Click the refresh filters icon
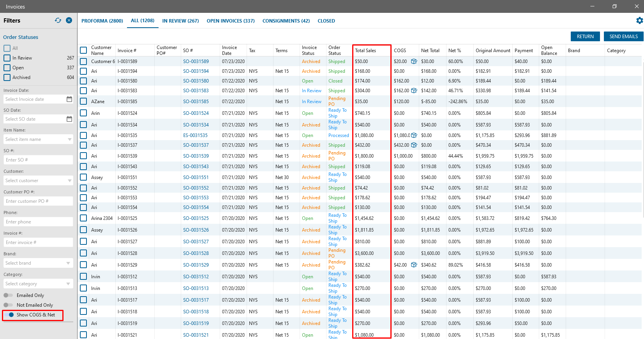 (x=58, y=20)
